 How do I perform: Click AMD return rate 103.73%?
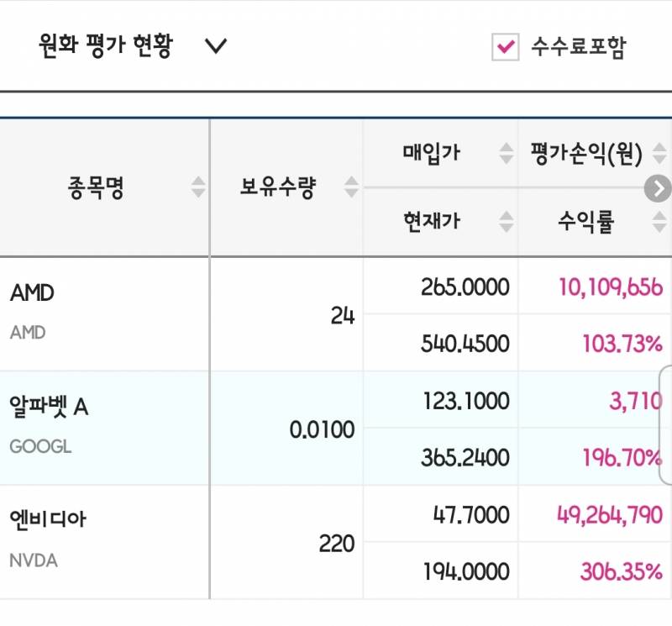(622, 344)
